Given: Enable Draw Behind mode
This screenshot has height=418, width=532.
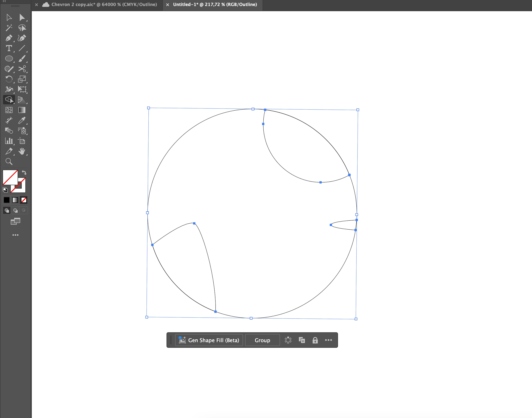Looking at the screenshot, I should (x=15, y=210).
